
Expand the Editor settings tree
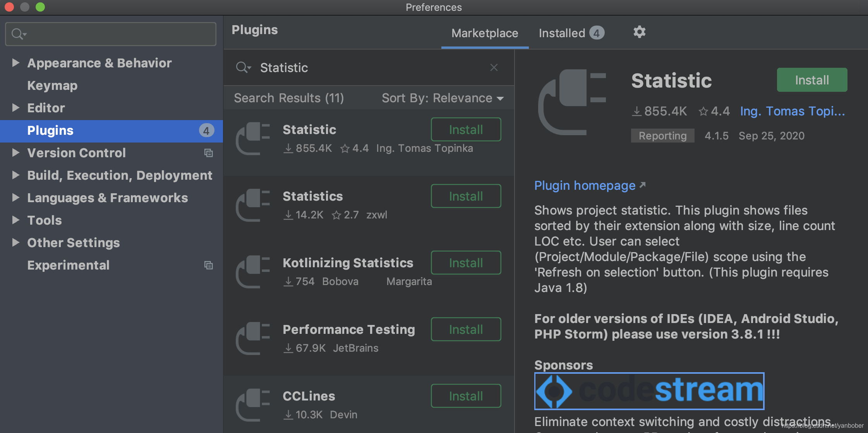click(x=15, y=108)
